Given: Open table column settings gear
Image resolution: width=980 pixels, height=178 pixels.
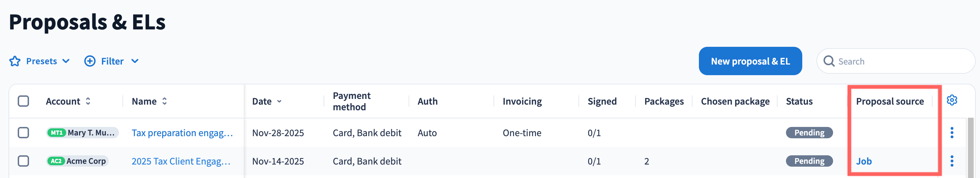Looking at the screenshot, I should tap(951, 100).
